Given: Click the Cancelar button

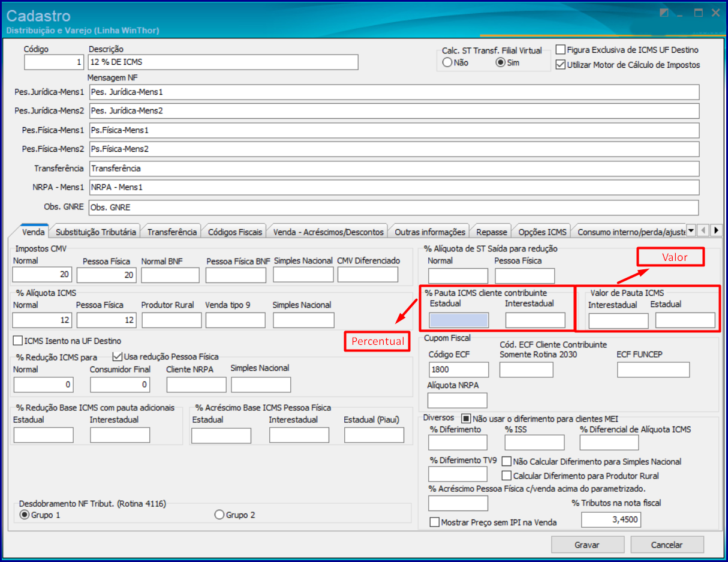Looking at the screenshot, I should (x=667, y=545).
